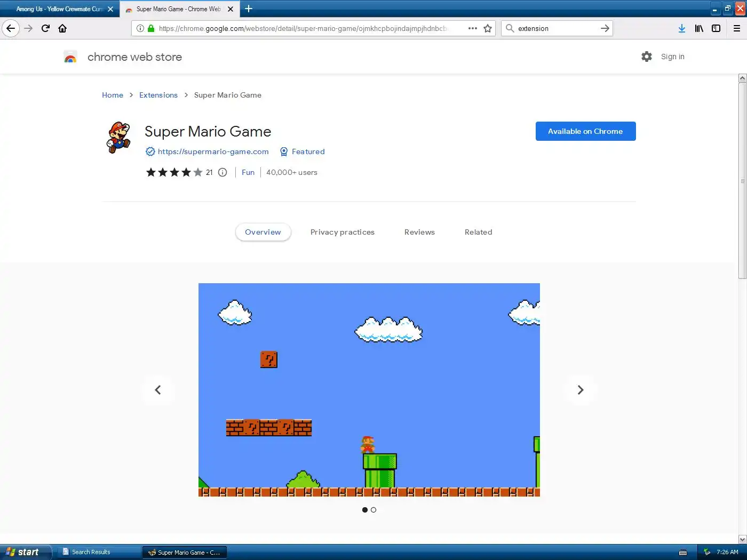The image size is (747, 560).
Task: Click the page scroll up arrow
Action: click(x=742, y=78)
